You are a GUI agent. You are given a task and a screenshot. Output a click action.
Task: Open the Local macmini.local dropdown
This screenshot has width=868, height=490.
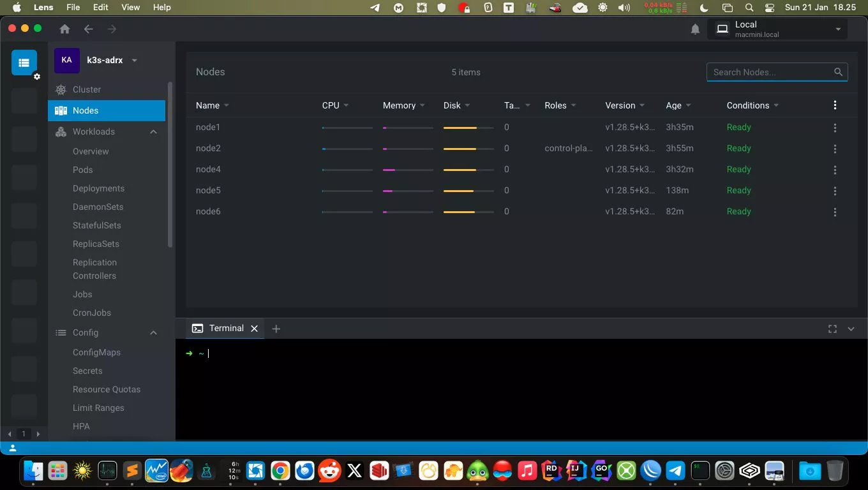pos(777,29)
